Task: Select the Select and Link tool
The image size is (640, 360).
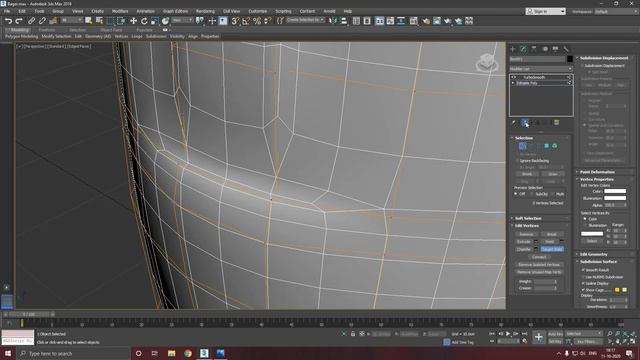Action: click(x=31, y=21)
